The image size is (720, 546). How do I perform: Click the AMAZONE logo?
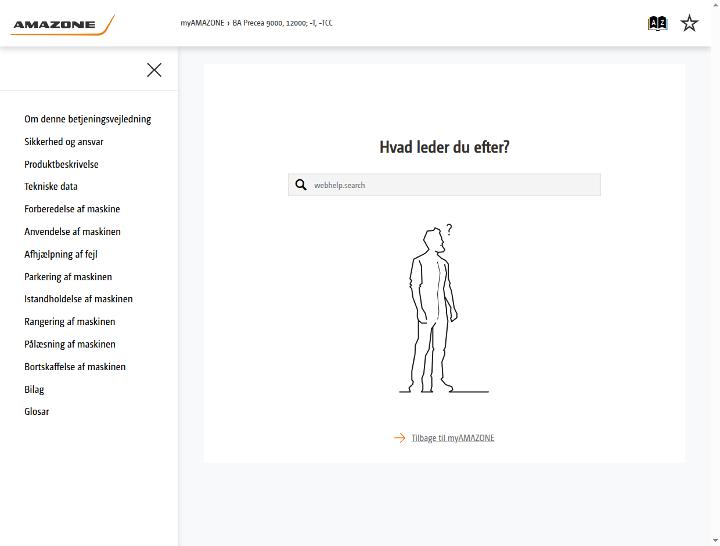pyautogui.click(x=62, y=25)
